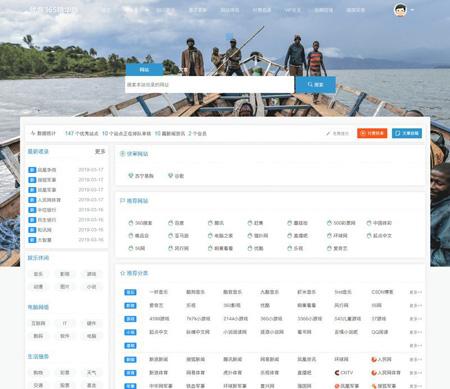
Task: Click the star icon beside 推荐分类 heading
Action: 122,273
